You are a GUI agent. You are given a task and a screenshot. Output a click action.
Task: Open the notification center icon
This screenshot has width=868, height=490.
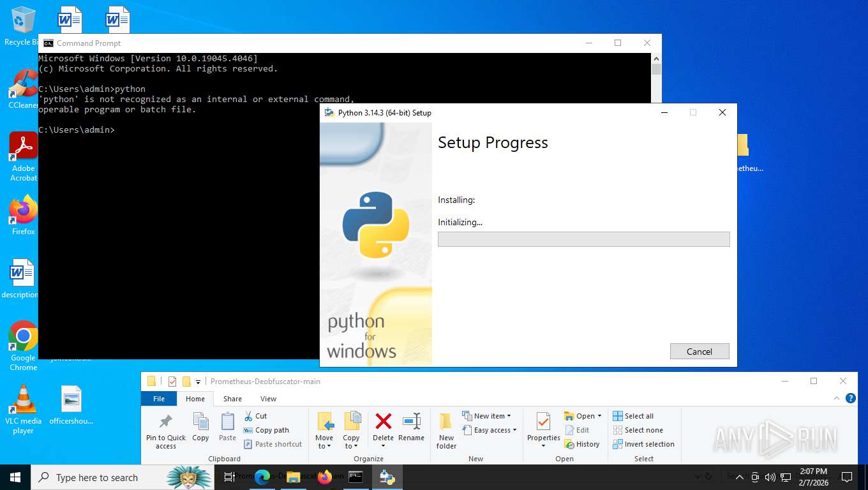pyautogui.click(x=847, y=477)
